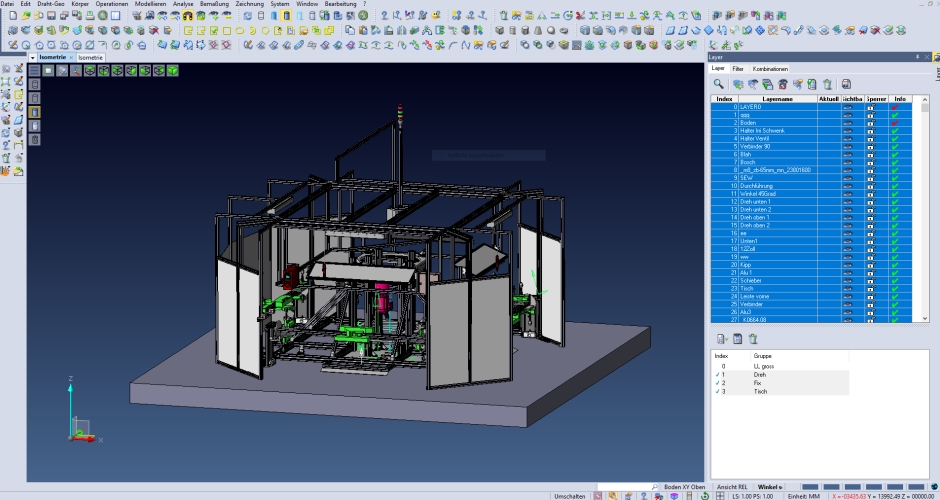The height and width of the screenshot is (500, 940).
Task: Toggle visibility eye of LAYER0
Action: [848, 107]
